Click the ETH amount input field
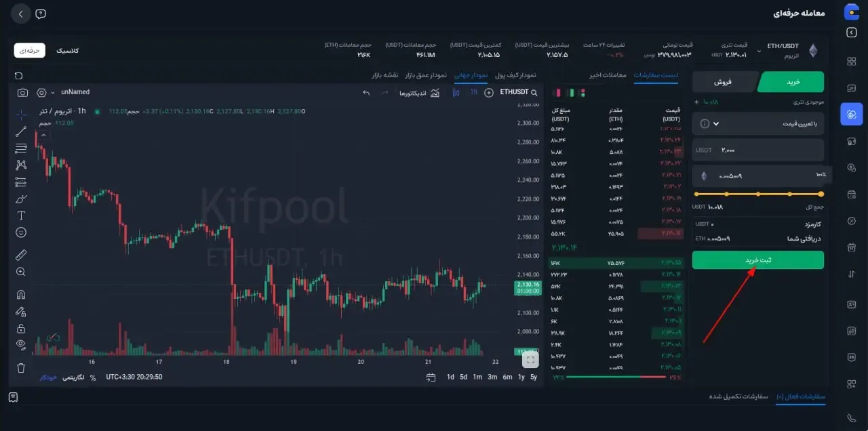Screen dimensions: 868x431 coord(758,176)
